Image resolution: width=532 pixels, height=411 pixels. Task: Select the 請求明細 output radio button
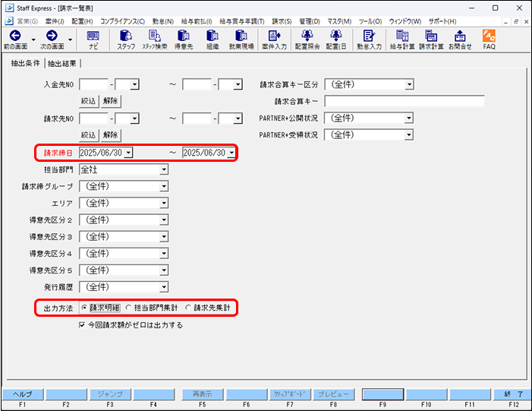(84, 308)
